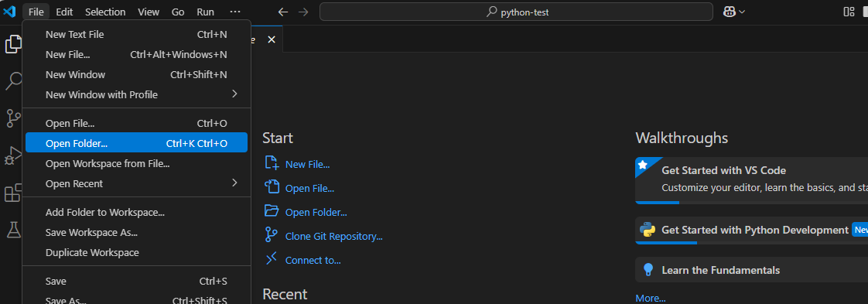Click the Open File... link under Start
Screen dimensions: 868x304
coord(309,188)
